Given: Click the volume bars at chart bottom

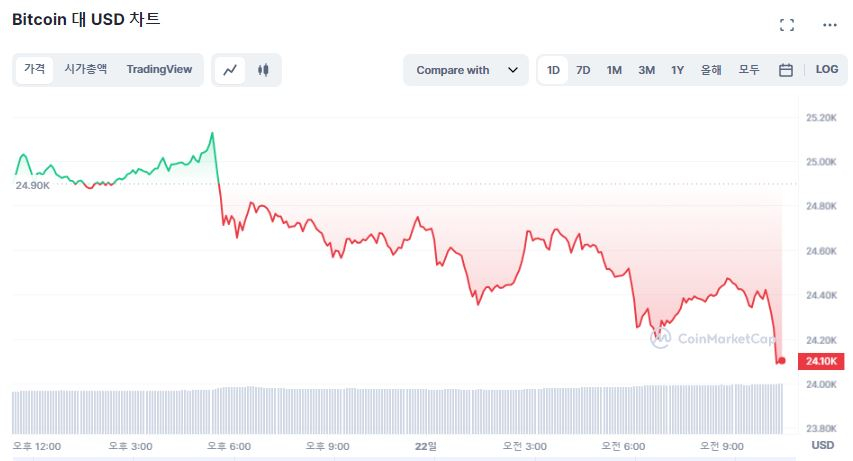Looking at the screenshot, I should (x=400, y=410).
